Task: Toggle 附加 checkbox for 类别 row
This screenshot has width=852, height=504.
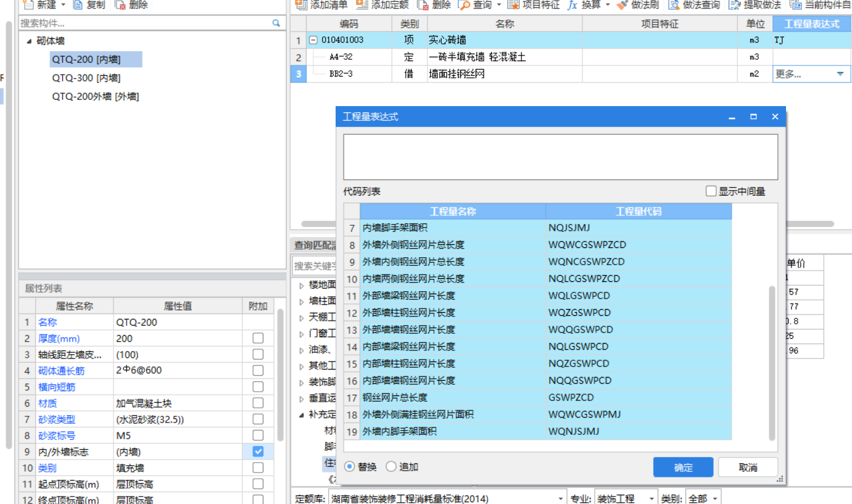Action: click(258, 468)
